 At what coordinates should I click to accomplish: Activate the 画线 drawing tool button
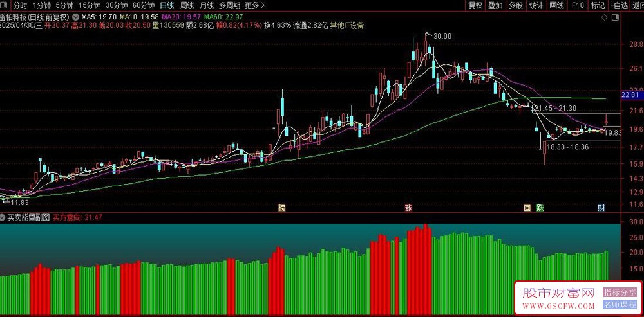click(x=556, y=5)
